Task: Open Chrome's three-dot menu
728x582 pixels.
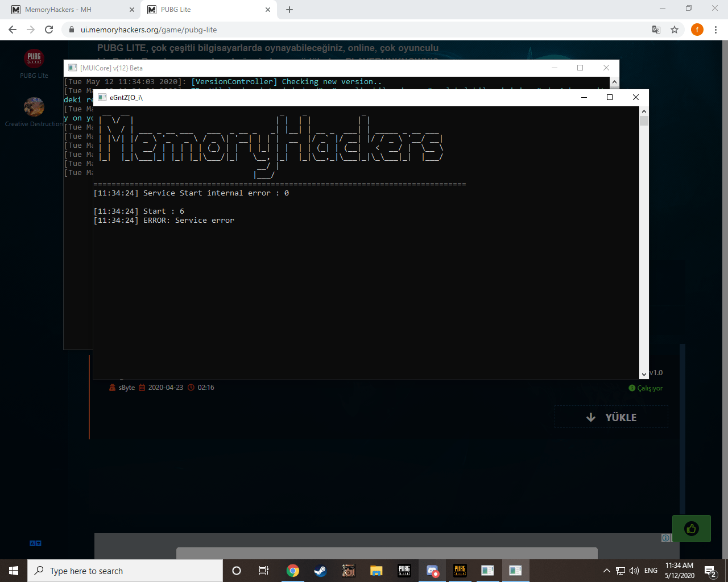Action: tap(715, 30)
